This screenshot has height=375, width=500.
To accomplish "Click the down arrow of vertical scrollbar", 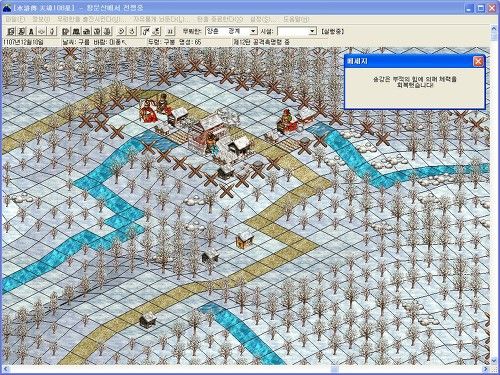I will (494, 361).
